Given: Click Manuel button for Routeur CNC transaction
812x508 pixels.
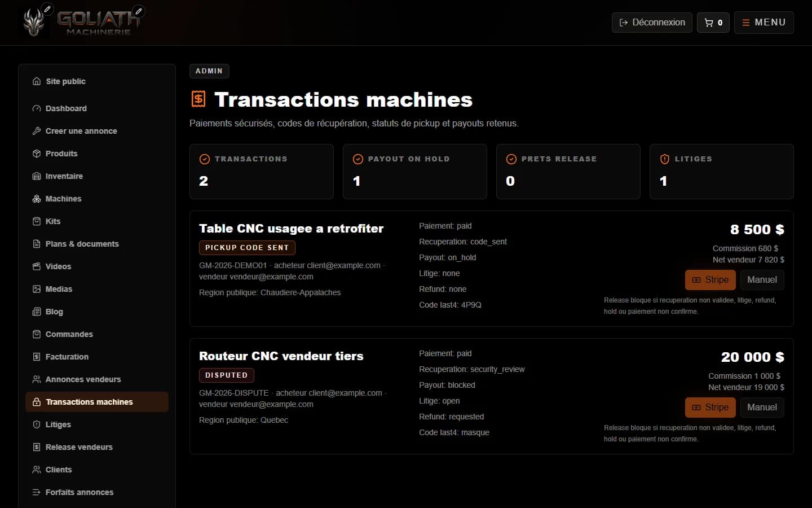Looking at the screenshot, I should (x=762, y=408).
